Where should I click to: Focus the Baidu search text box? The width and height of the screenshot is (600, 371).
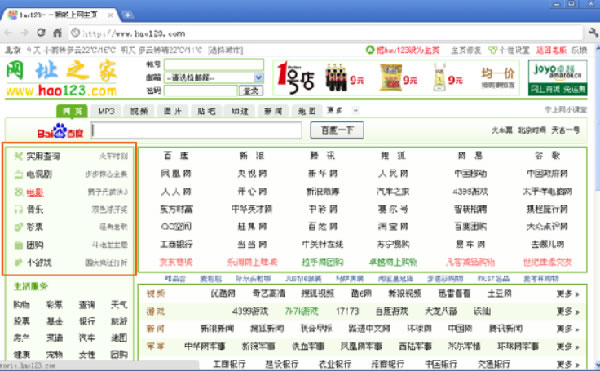(x=197, y=130)
